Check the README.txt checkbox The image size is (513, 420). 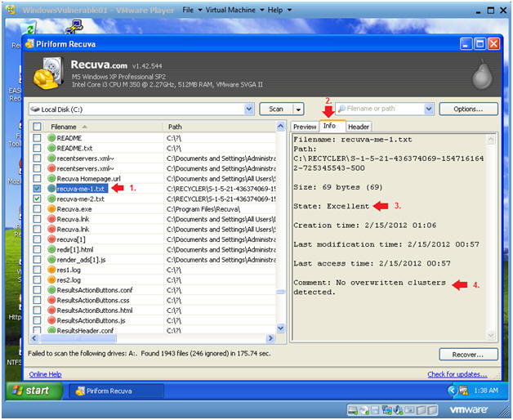pos(37,148)
